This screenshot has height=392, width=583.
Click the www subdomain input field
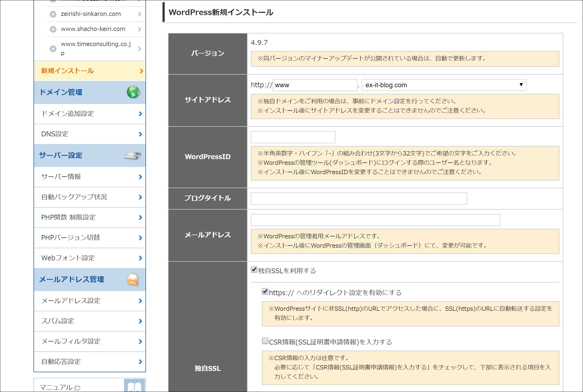(x=315, y=85)
